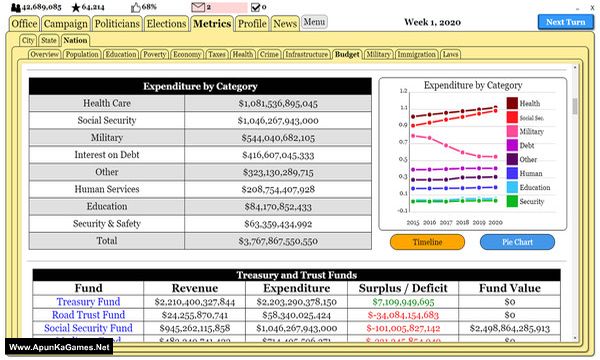Click the tasks checkmark icon
Viewport: 600px width, 360px height.
255,7
